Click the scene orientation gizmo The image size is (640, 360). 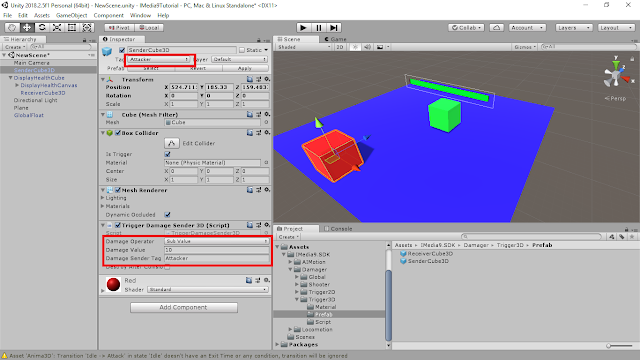pyautogui.click(x=615, y=75)
